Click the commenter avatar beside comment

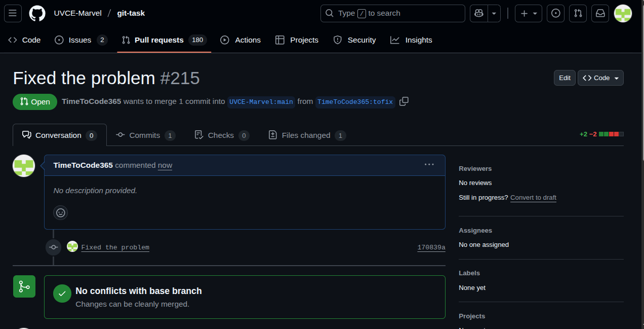[24, 166]
